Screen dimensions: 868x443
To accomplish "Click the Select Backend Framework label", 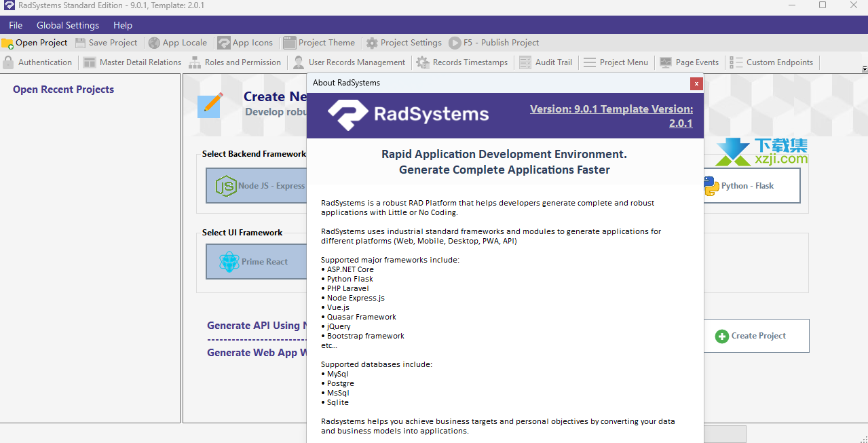I will [x=254, y=154].
